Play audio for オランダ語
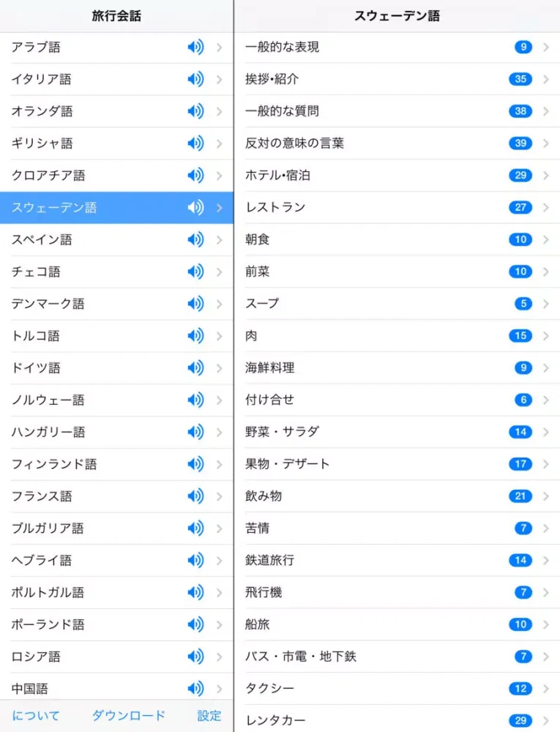Screen dimensions: 560x732 (x=195, y=111)
